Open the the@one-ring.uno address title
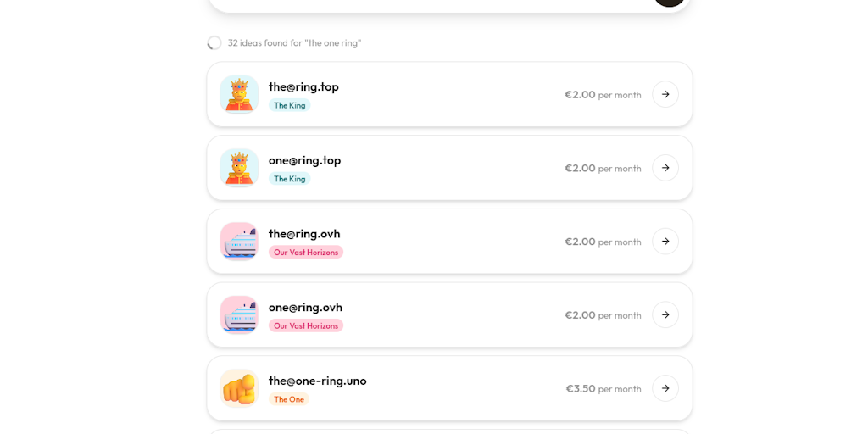Screen dimensions: 868x434 [317, 381]
